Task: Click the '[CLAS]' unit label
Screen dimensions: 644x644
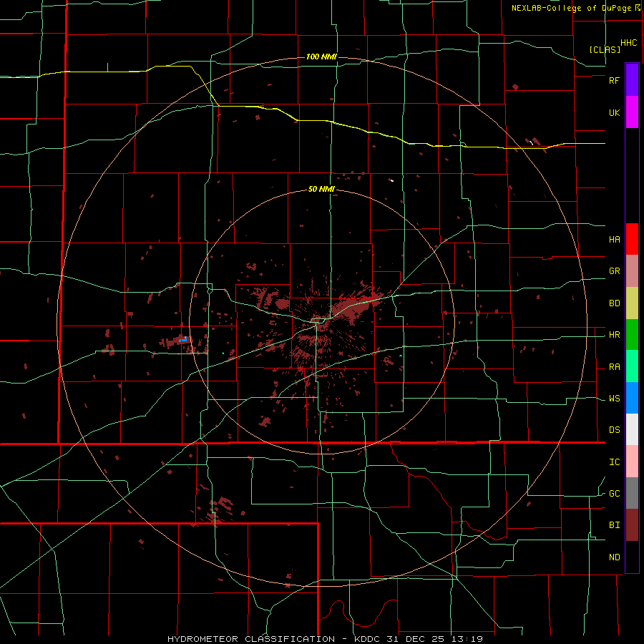Action: (605, 49)
